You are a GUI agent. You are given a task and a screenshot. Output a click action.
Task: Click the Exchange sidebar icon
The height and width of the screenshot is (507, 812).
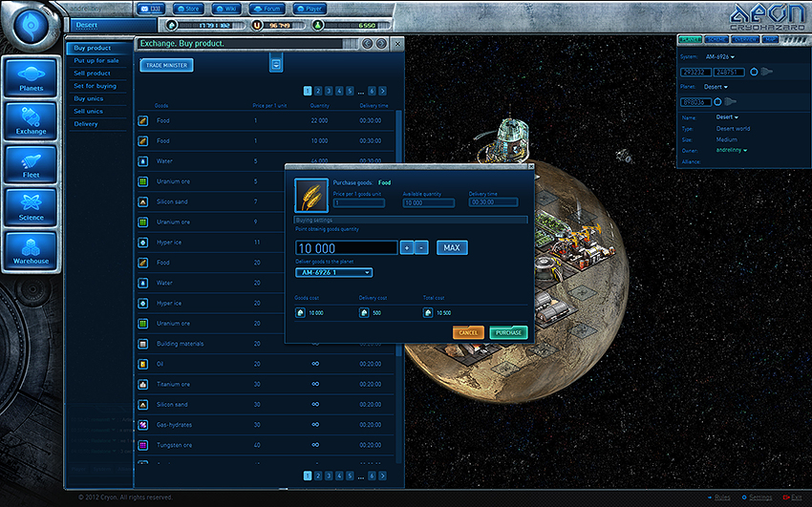31,121
